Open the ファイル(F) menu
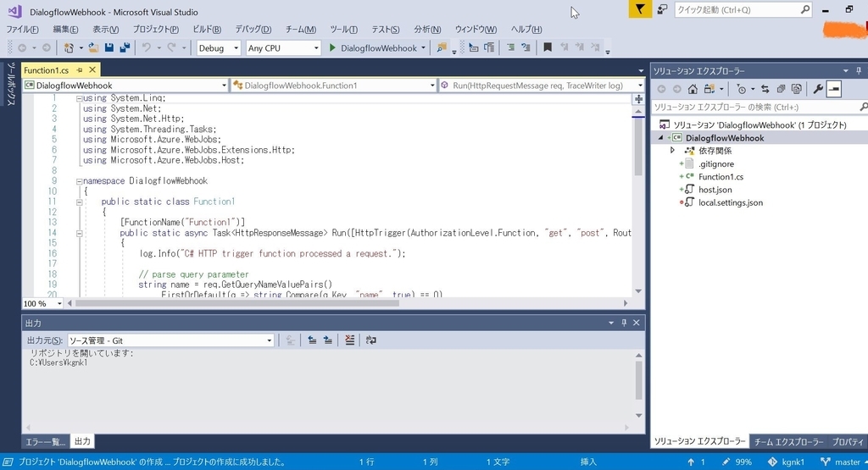 (x=22, y=30)
